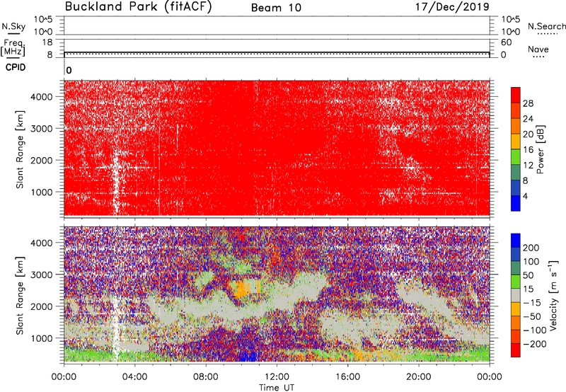Click the blue velocity patch at low range near 10:30
The height and width of the screenshot is (392, 566).
click(x=248, y=356)
